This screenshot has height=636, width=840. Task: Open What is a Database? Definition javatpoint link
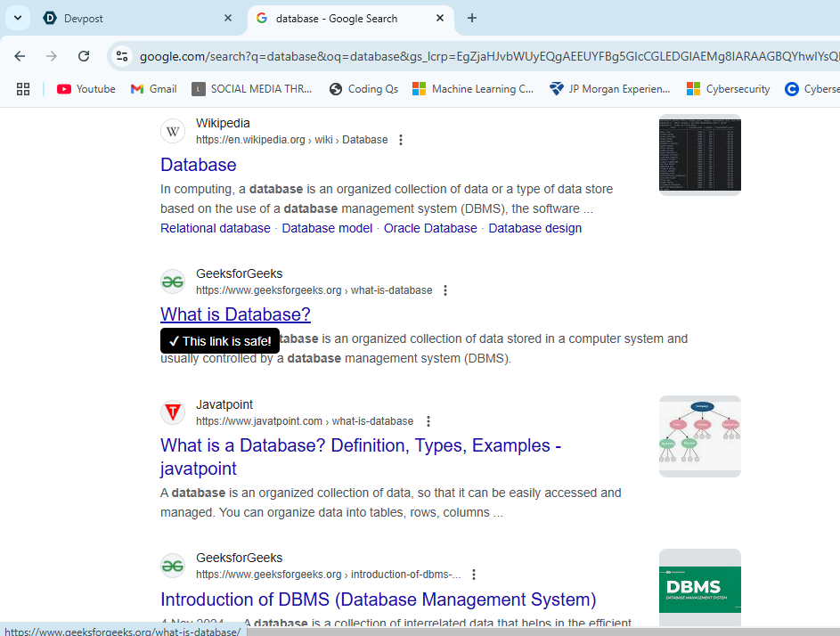(361, 456)
